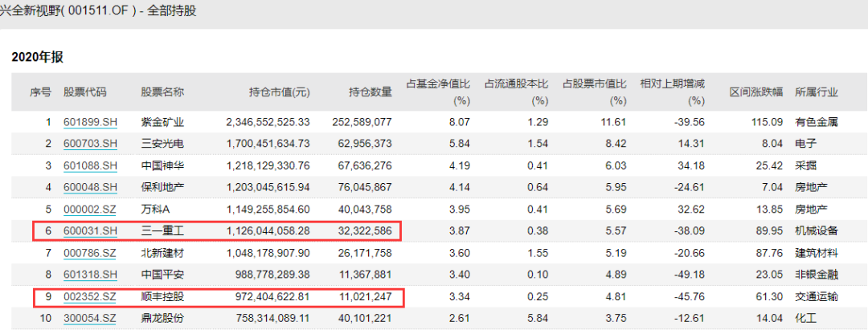Click industry cell 机械设备
The height and width of the screenshot is (334, 868).
pyautogui.click(x=817, y=231)
